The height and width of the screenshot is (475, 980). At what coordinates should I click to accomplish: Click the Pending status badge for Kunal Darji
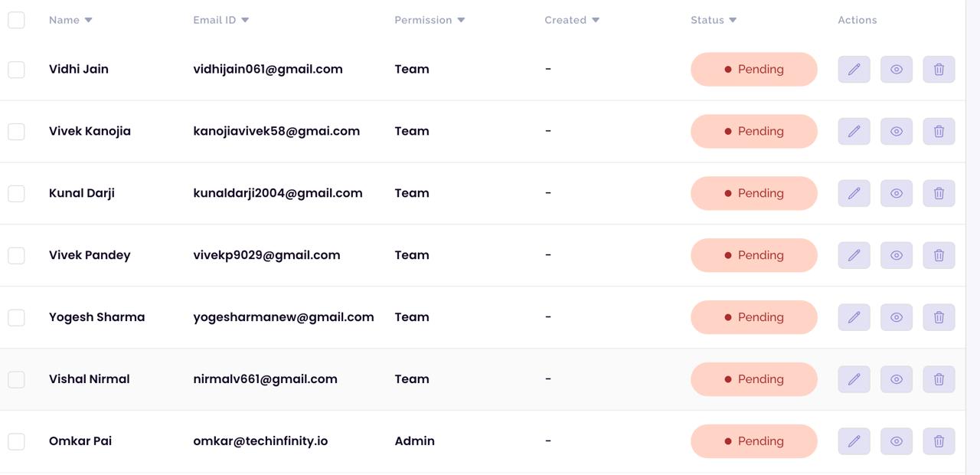[x=754, y=193]
